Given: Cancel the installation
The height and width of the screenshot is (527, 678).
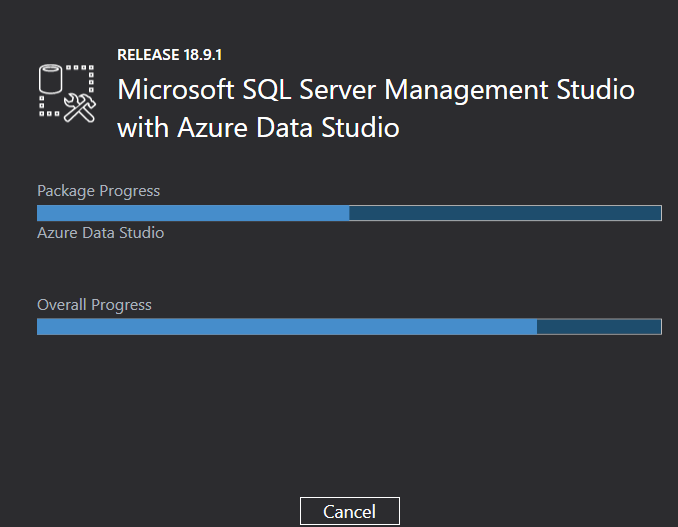Looking at the screenshot, I should point(349,511).
